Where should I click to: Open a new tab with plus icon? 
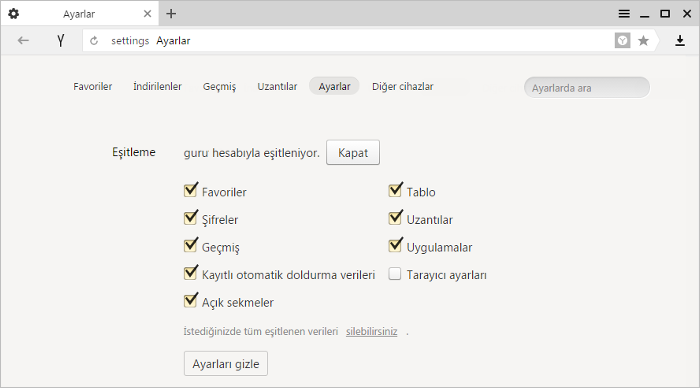point(171,14)
